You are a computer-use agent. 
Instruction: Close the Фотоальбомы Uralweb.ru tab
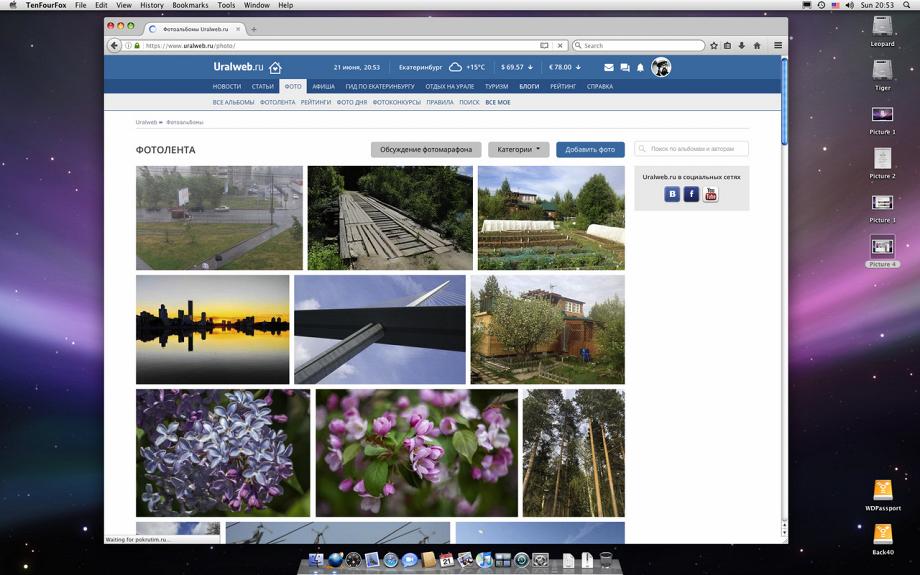[238, 29]
